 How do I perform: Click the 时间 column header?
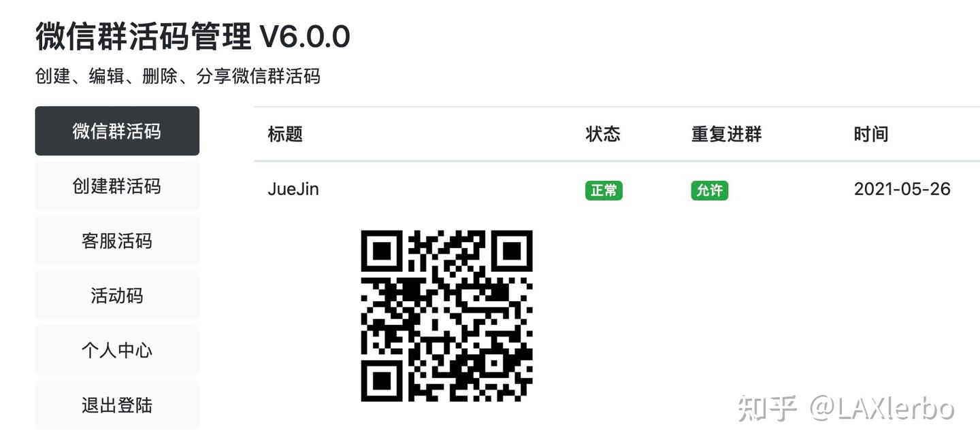[x=871, y=134]
